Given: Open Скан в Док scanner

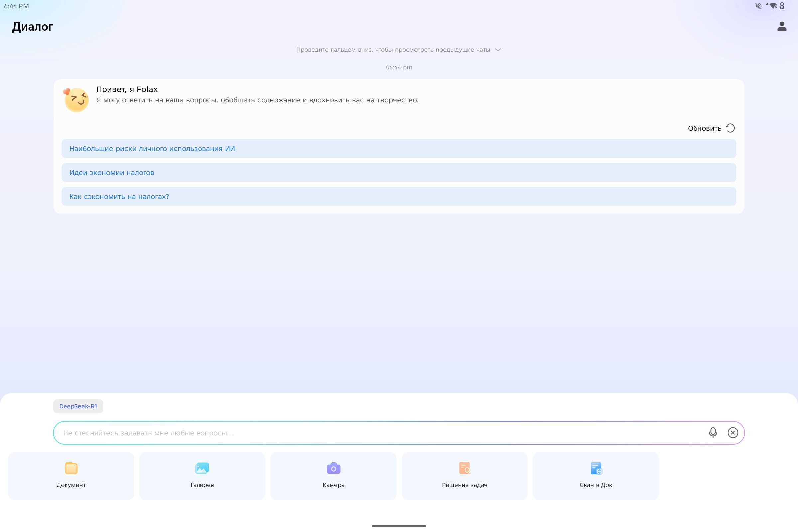Looking at the screenshot, I should click(596, 468).
